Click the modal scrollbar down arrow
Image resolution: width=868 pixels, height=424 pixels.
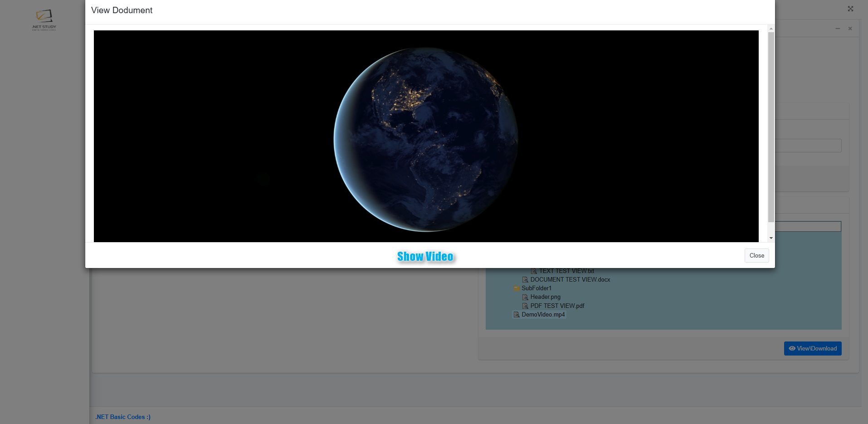click(x=771, y=238)
